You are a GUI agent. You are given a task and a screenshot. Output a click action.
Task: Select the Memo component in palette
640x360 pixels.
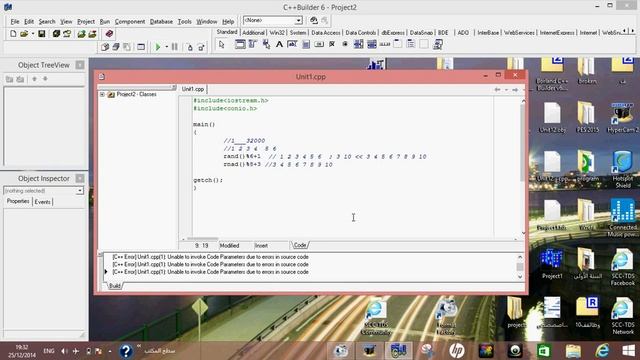click(306, 44)
